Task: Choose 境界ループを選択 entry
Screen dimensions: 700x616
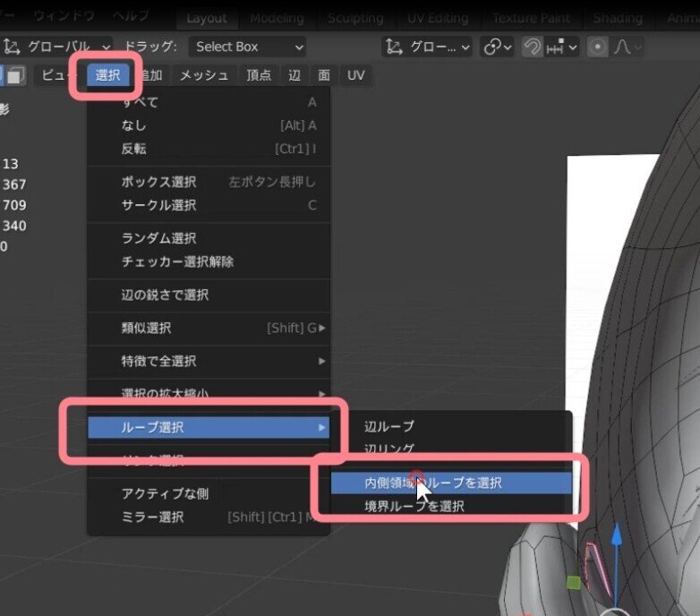Action: 451,506
